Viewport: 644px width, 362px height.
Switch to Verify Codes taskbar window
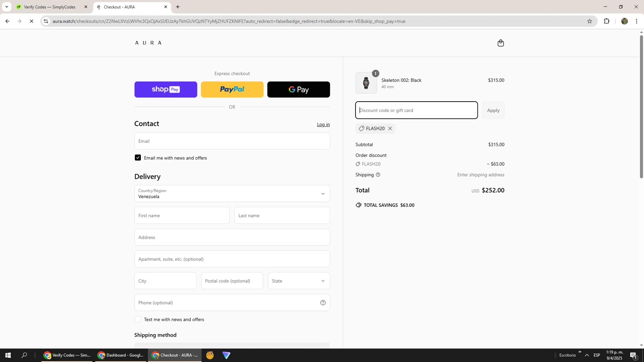67,355
